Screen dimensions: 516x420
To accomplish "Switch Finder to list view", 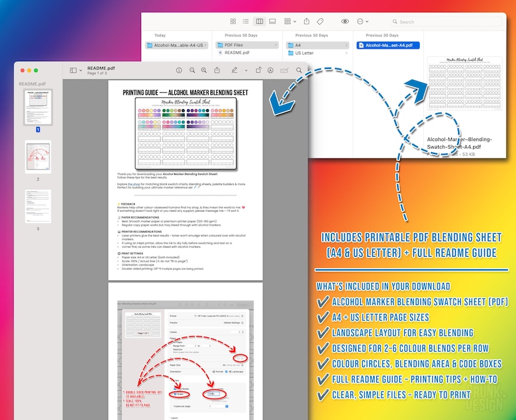I will (246, 21).
